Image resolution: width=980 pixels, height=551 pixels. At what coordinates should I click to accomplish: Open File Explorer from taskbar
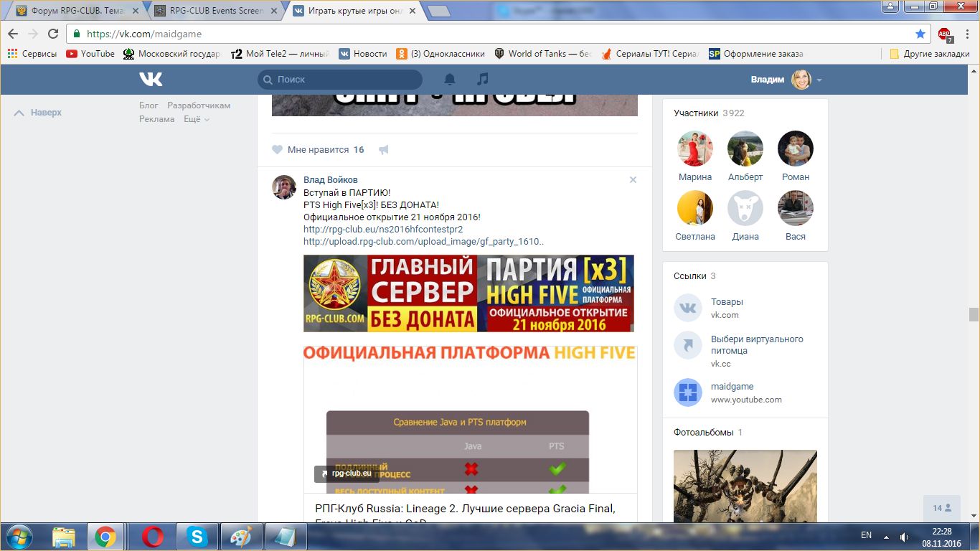coord(64,537)
